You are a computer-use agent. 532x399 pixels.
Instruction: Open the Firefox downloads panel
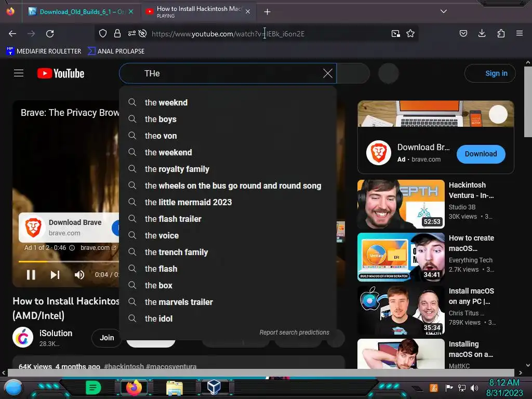482,33
